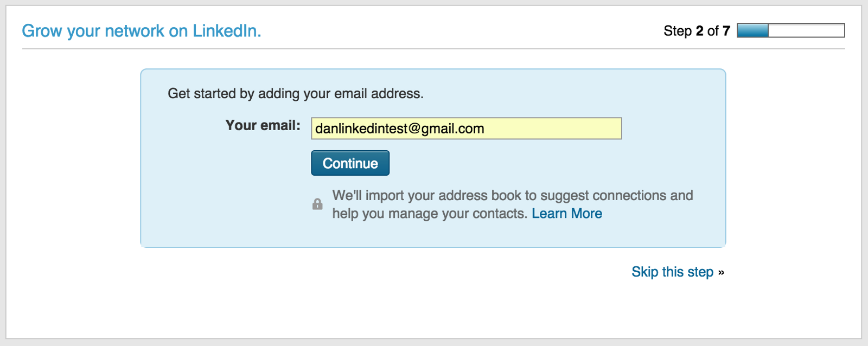
Task: Click the double-arrow after Skip this step
Action: pyautogui.click(x=721, y=272)
